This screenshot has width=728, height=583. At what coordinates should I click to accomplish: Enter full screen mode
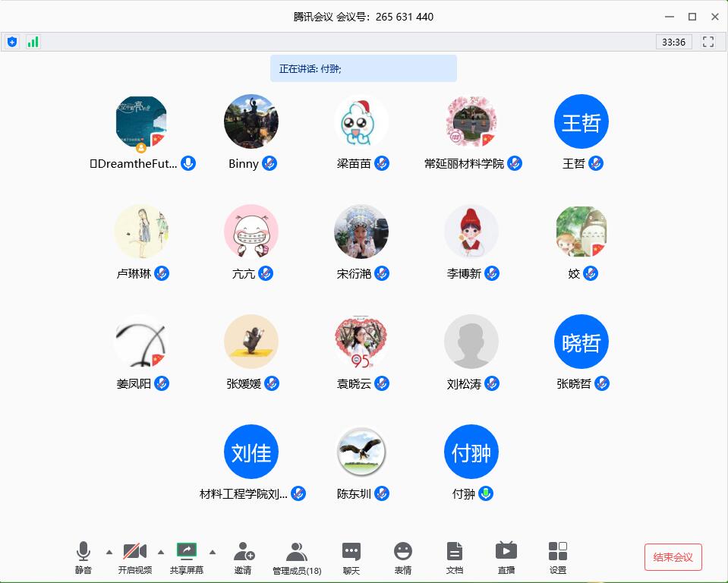(708, 42)
